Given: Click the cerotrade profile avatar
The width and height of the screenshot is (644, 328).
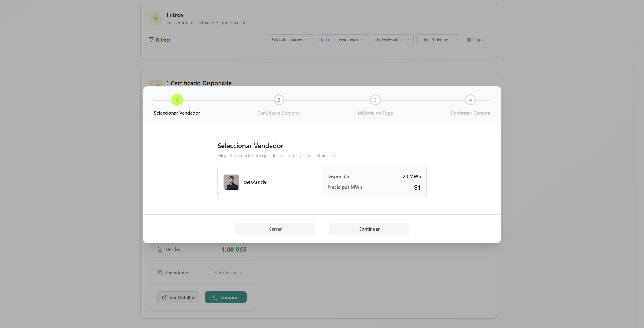Looking at the screenshot, I should click(x=231, y=182).
